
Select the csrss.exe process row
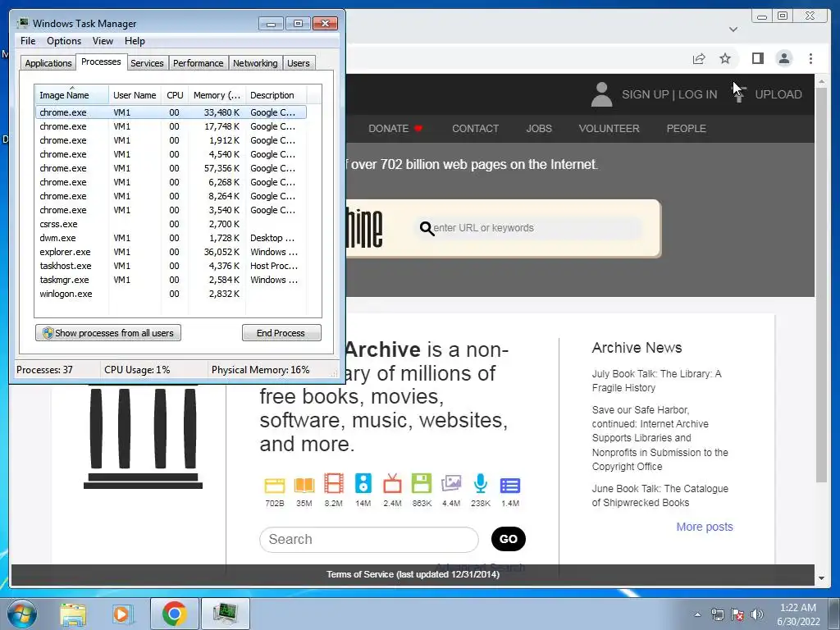[x=171, y=224]
